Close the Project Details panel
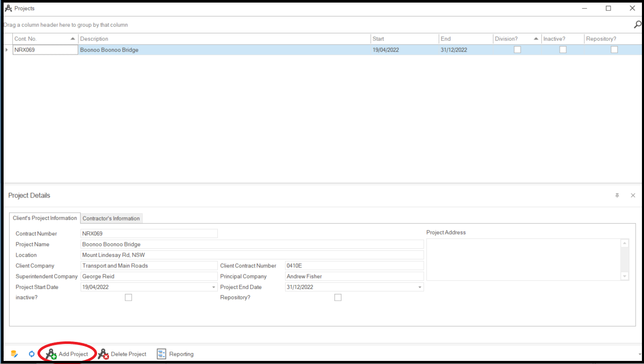 633,195
